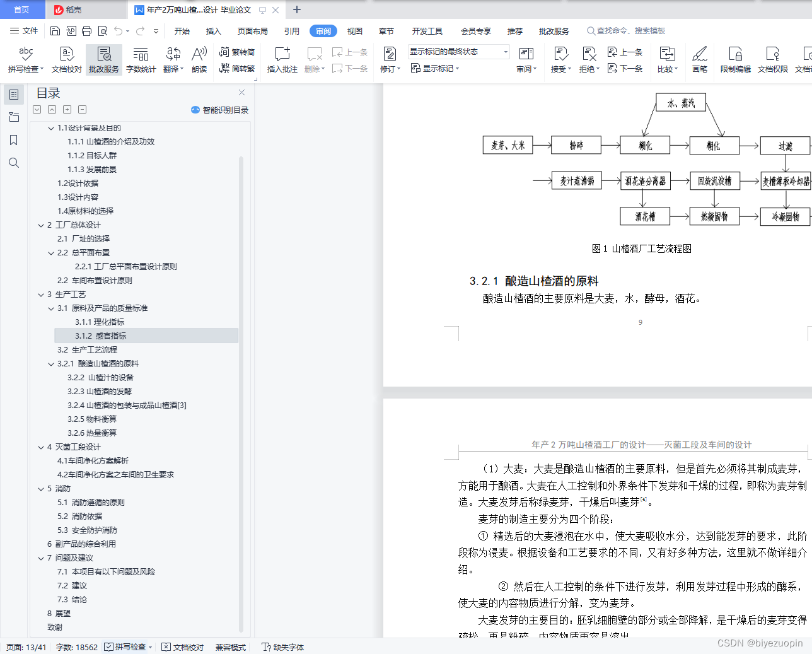812x654 pixels.
Task: Click the outline panel vertical scrollbar
Action: point(241,394)
